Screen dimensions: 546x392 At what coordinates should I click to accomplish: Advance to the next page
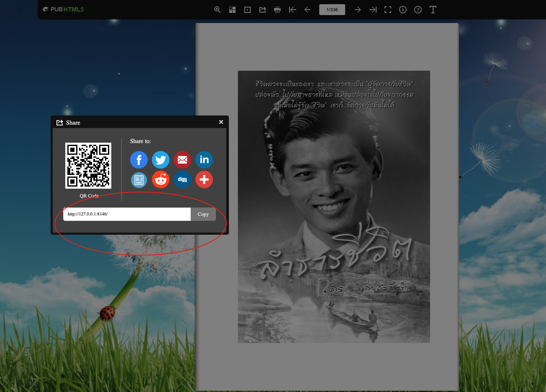click(358, 10)
